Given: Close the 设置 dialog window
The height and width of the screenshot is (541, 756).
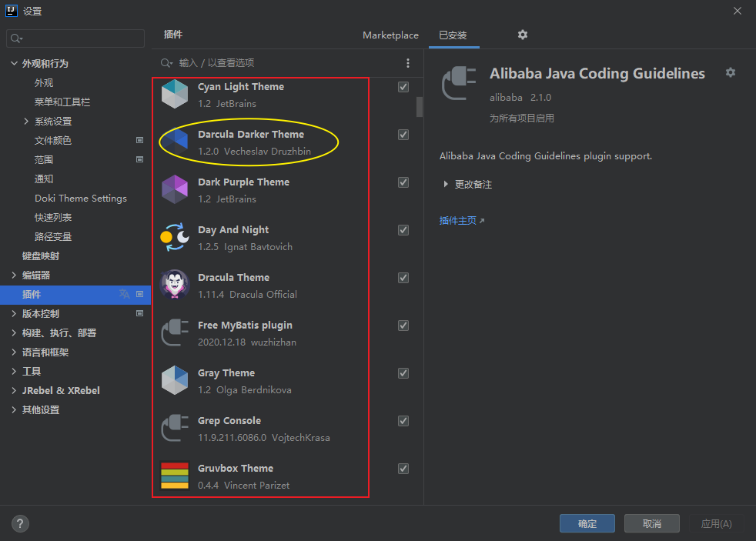Looking at the screenshot, I should pos(738,11).
